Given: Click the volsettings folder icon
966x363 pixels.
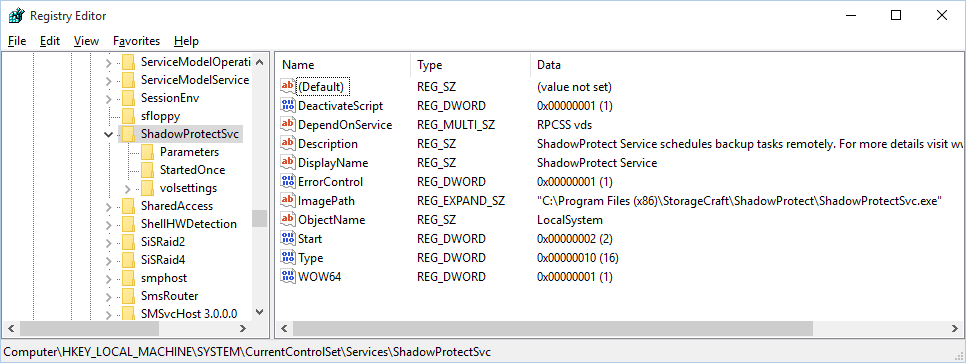Looking at the screenshot, I should pyautogui.click(x=147, y=188).
